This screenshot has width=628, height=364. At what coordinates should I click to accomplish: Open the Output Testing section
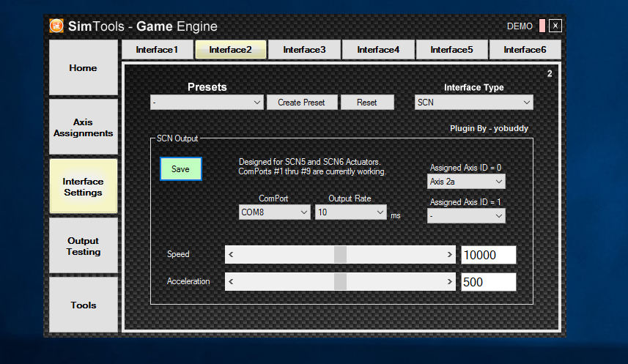coord(84,246)
